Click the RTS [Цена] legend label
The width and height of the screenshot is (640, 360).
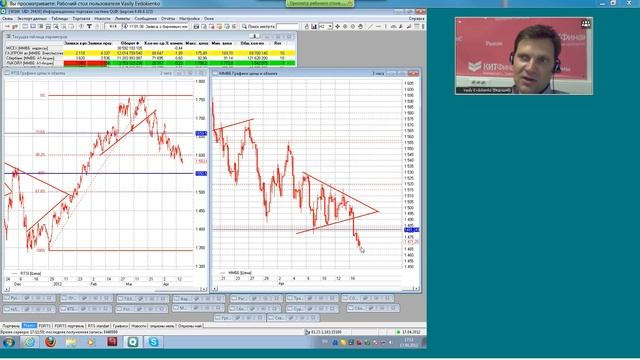[31, 273]
